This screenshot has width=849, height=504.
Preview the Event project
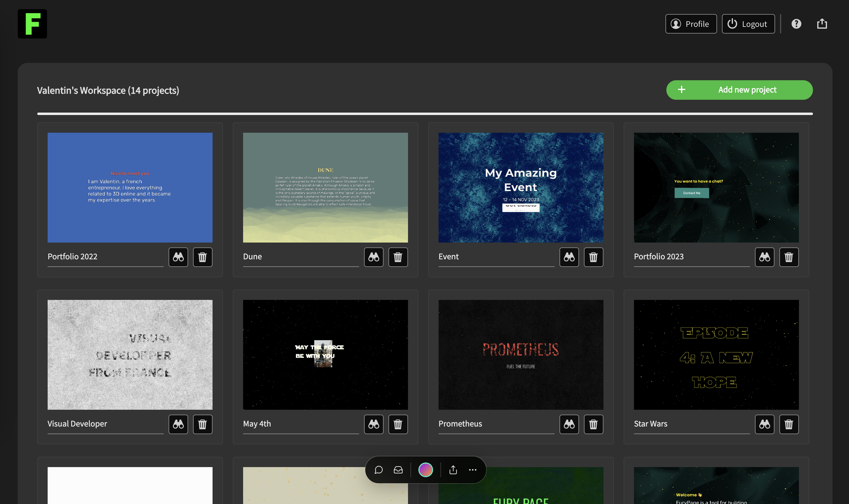(569, 257)
